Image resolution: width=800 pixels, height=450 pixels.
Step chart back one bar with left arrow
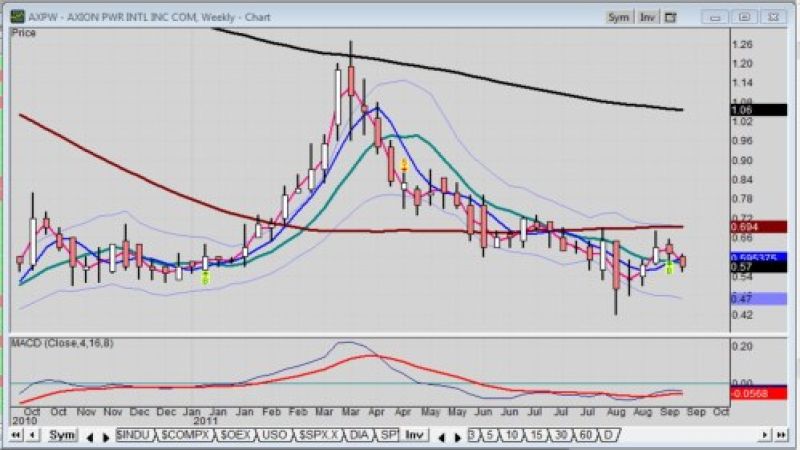click(x=32, y=435)
